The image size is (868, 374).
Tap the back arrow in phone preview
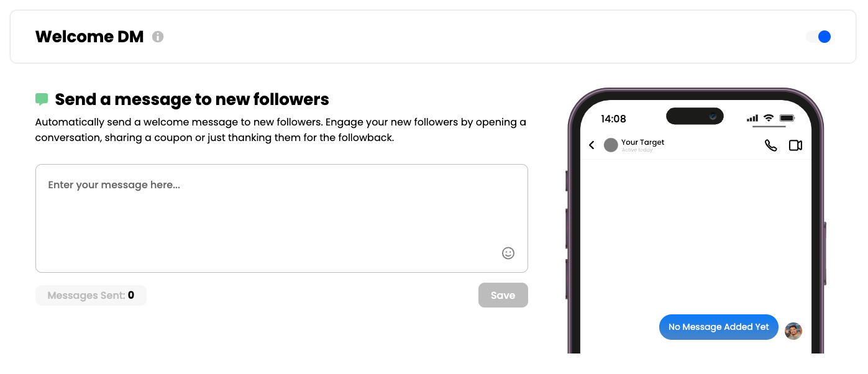pyautogui.click(x=592, y=145)
